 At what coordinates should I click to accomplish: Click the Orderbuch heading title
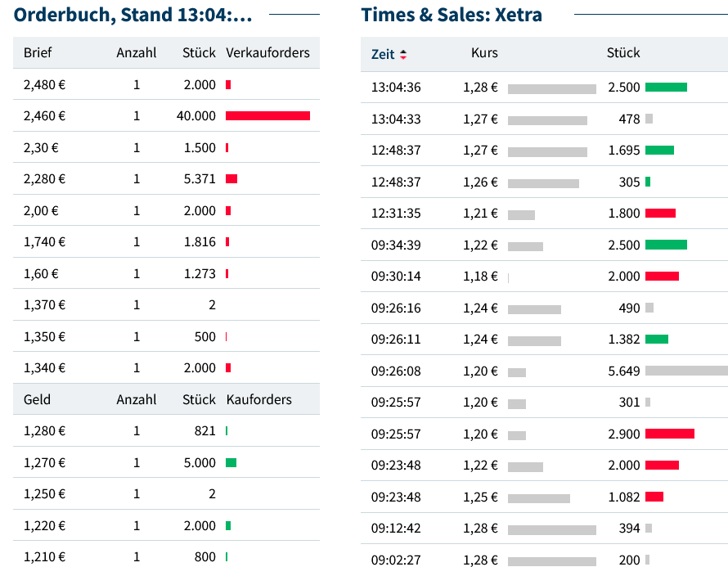(133, 15)
